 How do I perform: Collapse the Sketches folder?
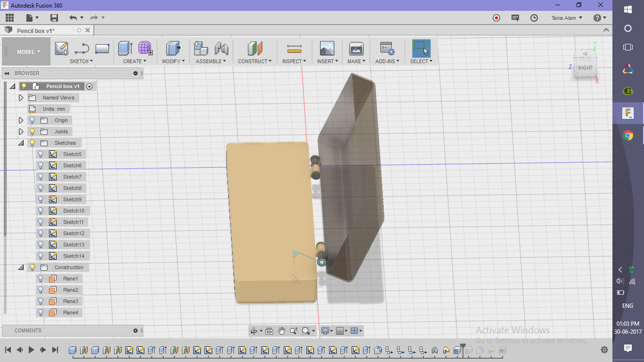21,143
